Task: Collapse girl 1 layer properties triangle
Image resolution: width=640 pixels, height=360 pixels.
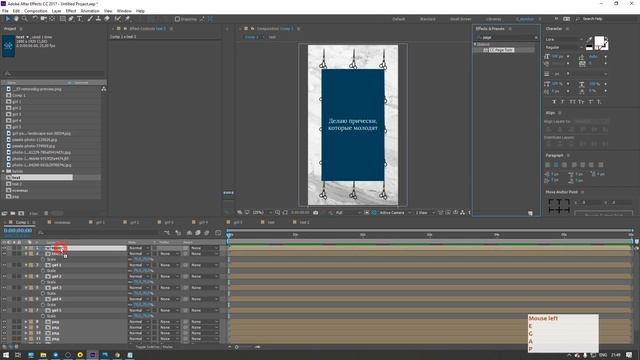Action: (x=26, y=265)
